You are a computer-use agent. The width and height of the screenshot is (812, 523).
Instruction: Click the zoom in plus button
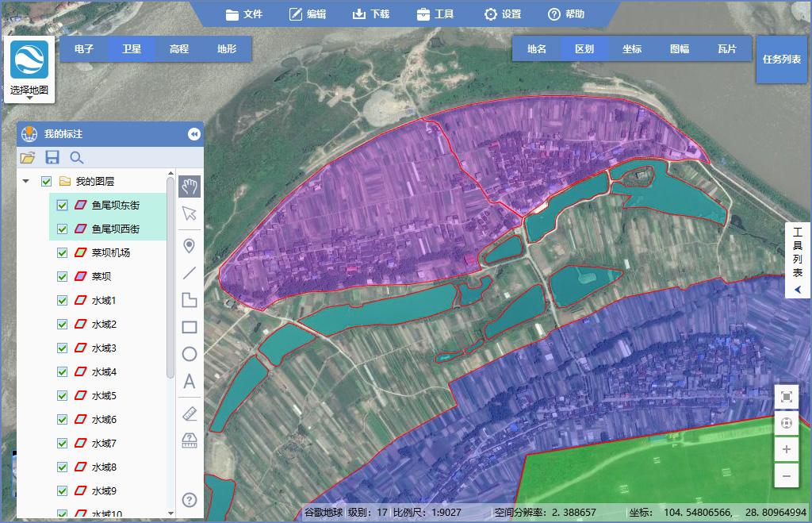tap(786, 449)
